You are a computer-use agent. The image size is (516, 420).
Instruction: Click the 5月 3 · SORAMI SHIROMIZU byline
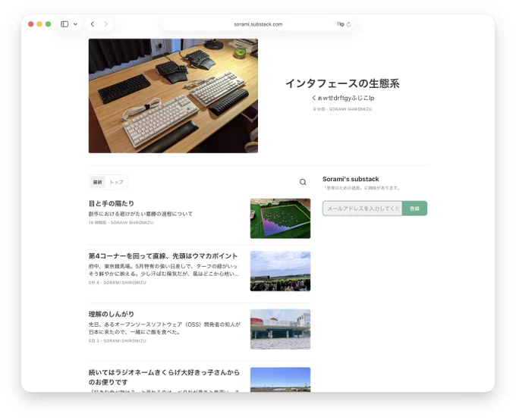point(117,340)
